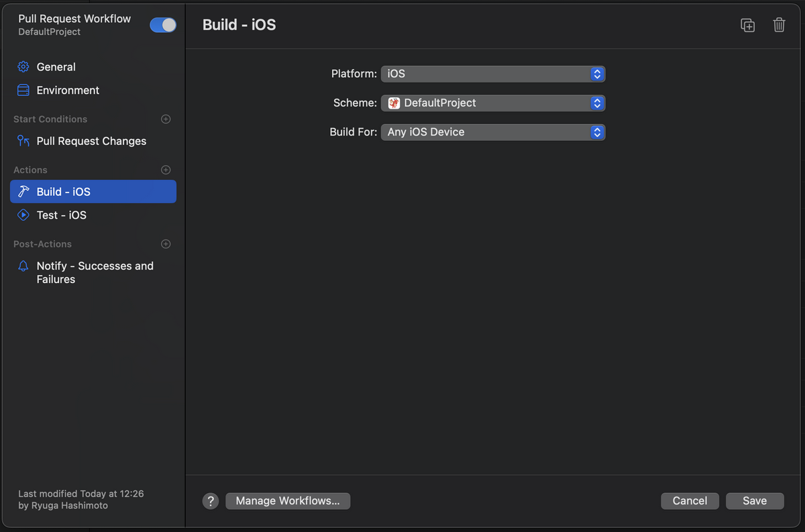The width and height of the screenshot is (805, 532).
Task: Open Notify - Successes and Failures post-action
Action: [x=93, y=272]
